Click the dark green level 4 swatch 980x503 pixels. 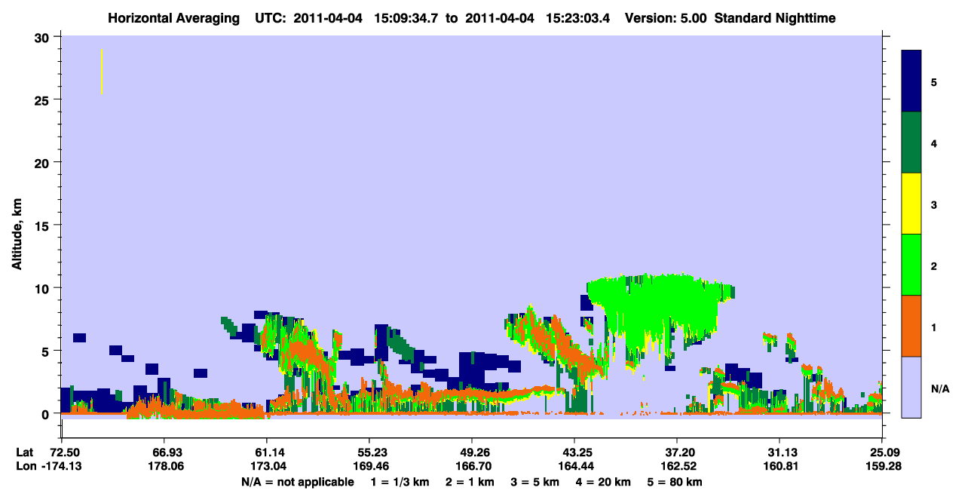(x=912, y=143)
